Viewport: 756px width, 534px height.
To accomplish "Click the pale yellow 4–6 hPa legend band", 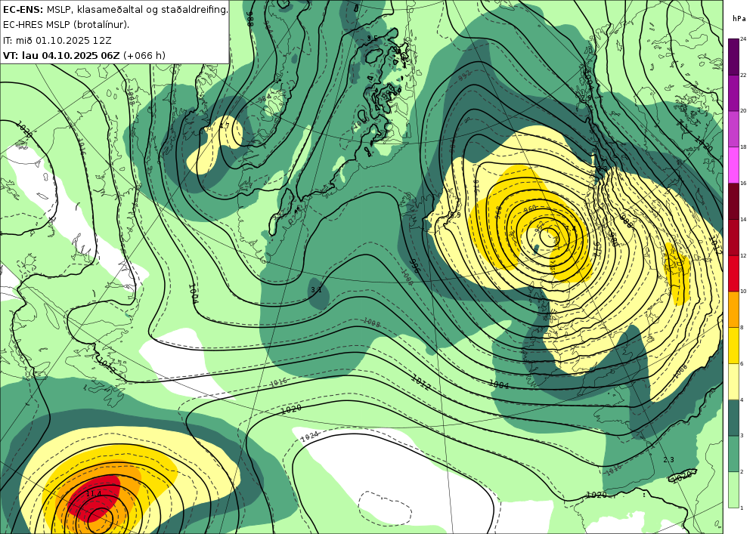I will point(733,381).
